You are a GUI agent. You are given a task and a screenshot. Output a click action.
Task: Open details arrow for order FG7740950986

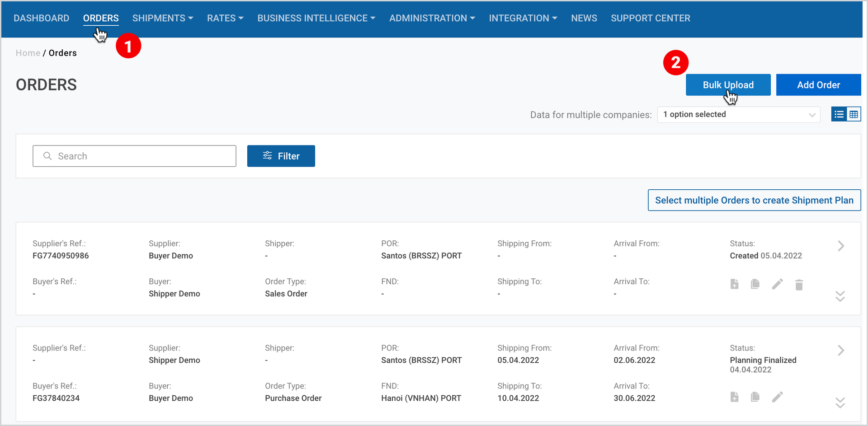(840, 246)
